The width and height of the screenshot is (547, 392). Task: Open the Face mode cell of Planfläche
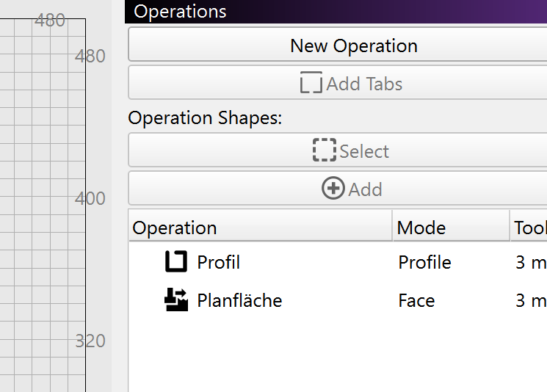coord(416,300)
